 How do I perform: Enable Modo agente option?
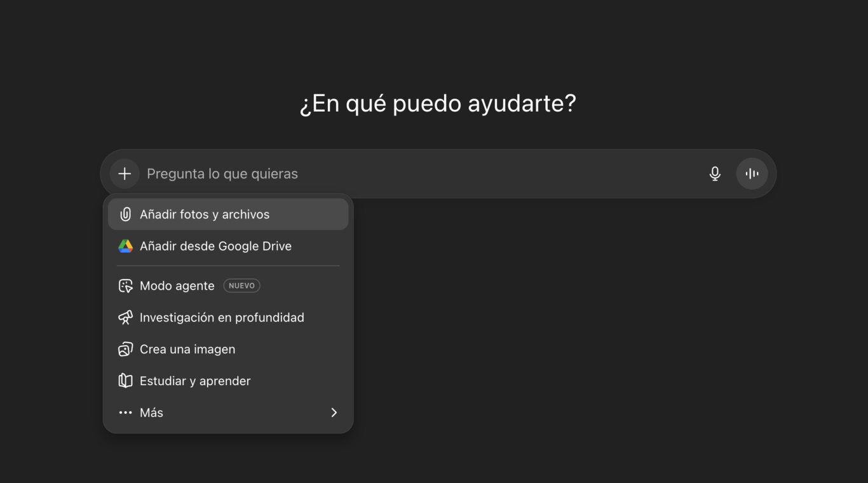pyautogui.click(x=228, y=286)
